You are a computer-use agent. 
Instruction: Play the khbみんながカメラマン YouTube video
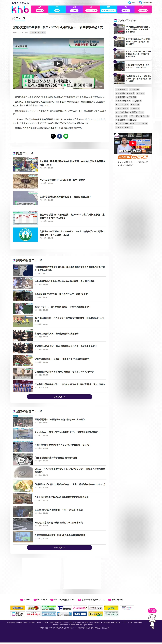tap(132, 143)
